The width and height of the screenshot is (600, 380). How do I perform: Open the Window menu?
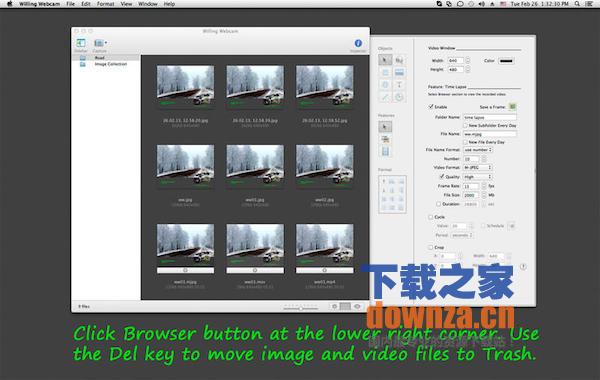(148, 4)
